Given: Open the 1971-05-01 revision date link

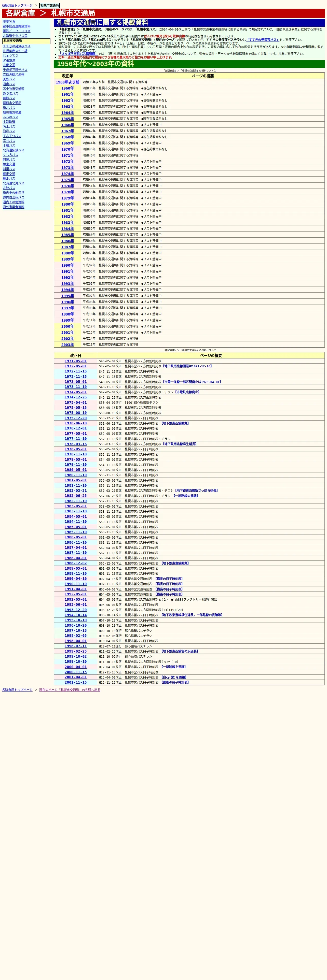Looking at the screenshot, I should (75, 361).
